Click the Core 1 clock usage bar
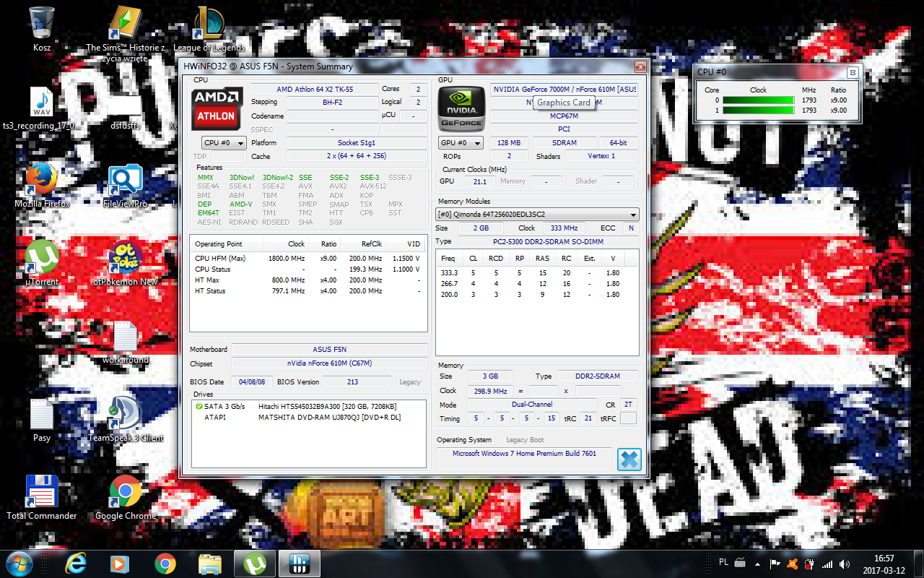This screenshot has height=578, width=924. coord(759,111)
